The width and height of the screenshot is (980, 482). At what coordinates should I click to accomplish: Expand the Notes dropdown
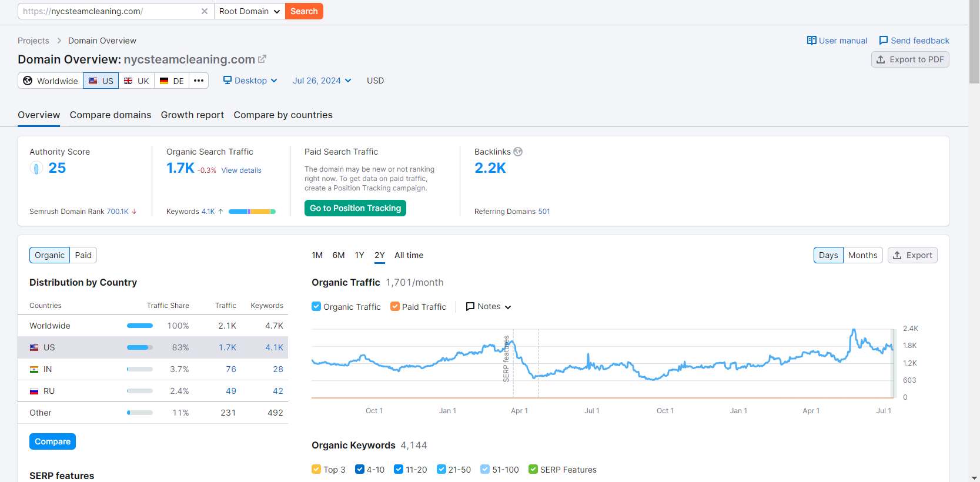(x=508, y=307)
